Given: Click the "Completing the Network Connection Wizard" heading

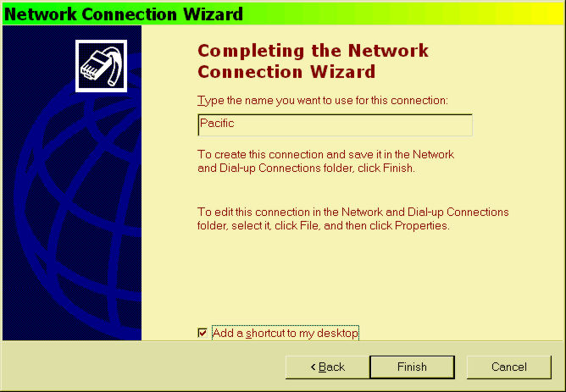Looking at the screenshot, I should 313,61.
